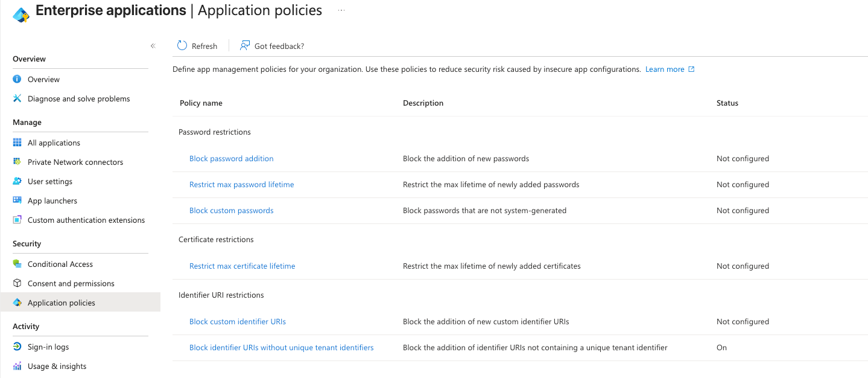Click Got feedback? button

[272, 46]
